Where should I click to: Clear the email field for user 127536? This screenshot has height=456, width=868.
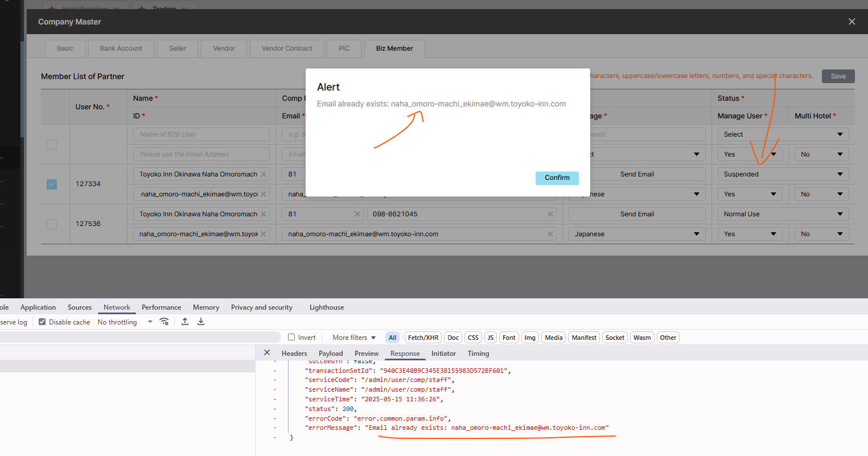[550, 234]
